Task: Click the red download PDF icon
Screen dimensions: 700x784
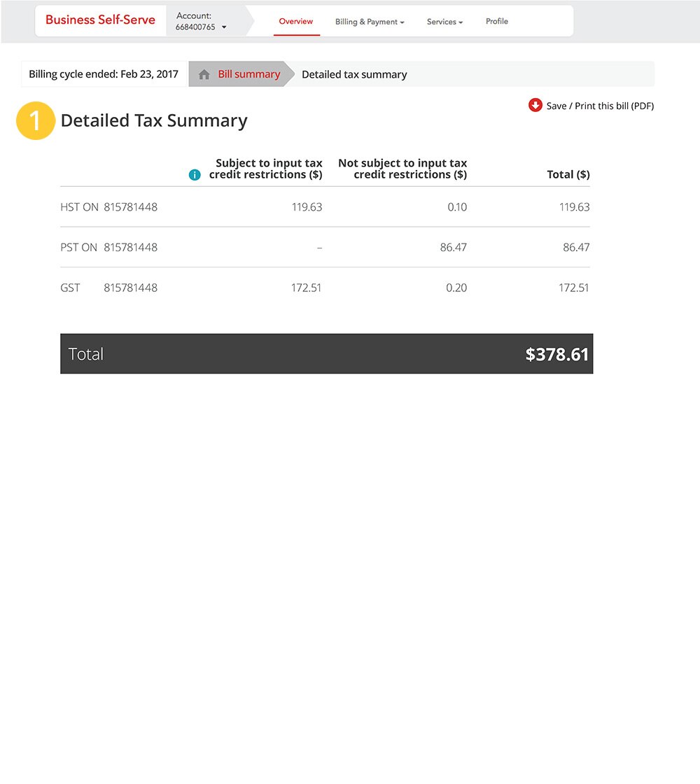Action: pyautogui.click(x=535, y=105)
